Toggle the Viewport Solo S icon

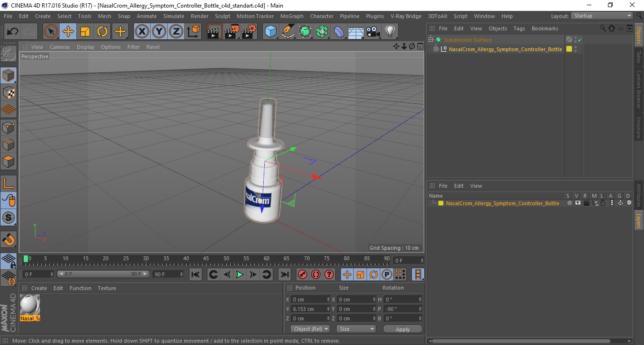point(9,218)
